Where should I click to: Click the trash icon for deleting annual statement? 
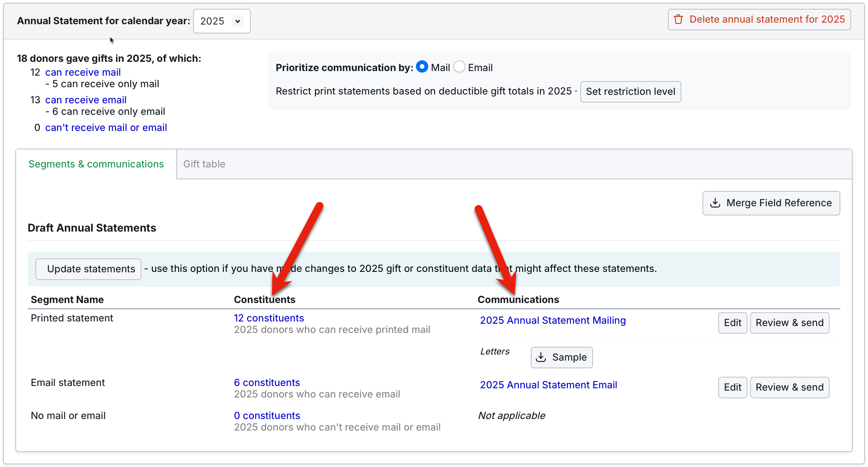(679, 19)
